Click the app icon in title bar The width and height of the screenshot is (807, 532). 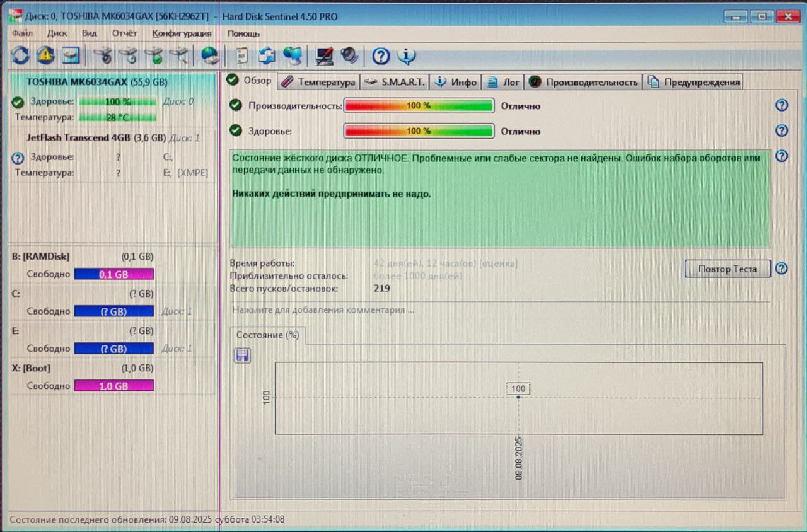[x=15, y=16]
